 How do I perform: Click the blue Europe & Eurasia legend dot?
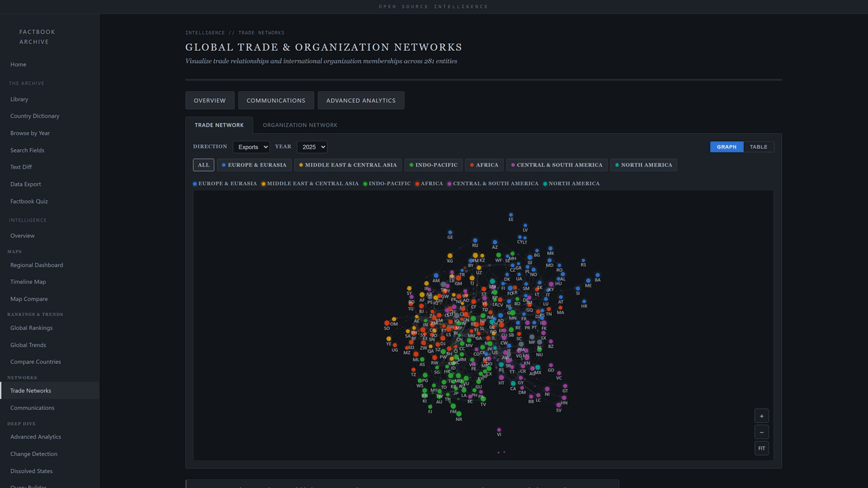[195, 183]
